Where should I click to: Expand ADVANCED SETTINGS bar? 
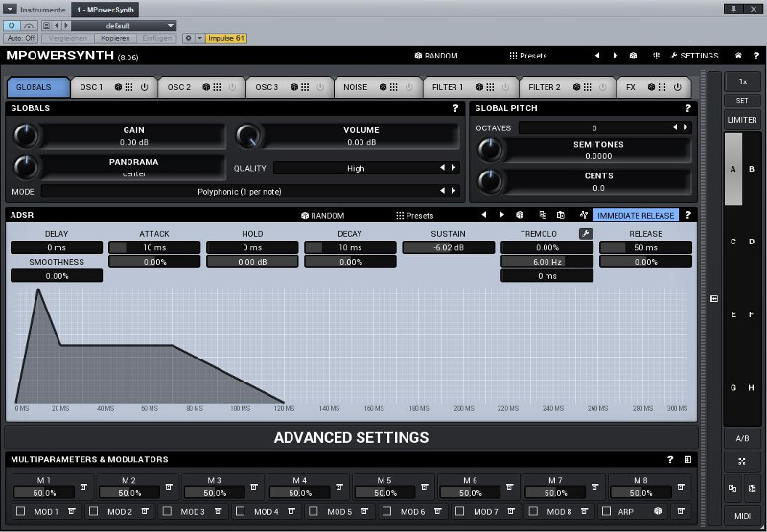point(351,437)
